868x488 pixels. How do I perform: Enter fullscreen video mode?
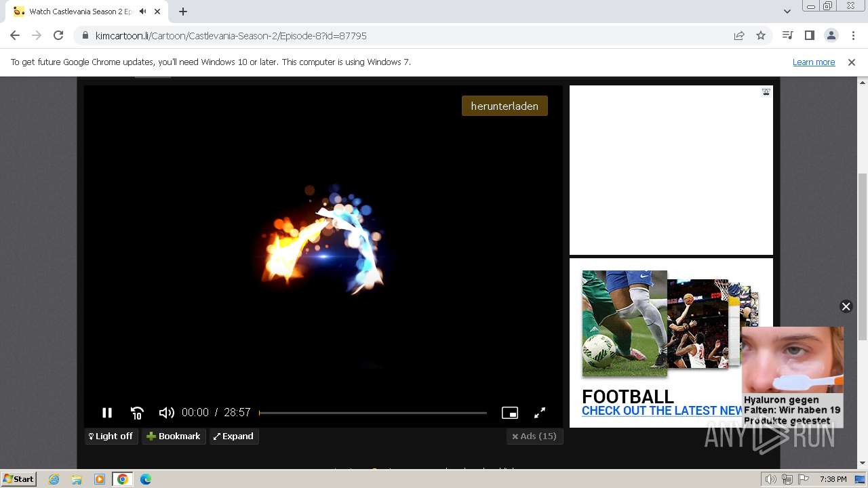[x=540, y=412]
